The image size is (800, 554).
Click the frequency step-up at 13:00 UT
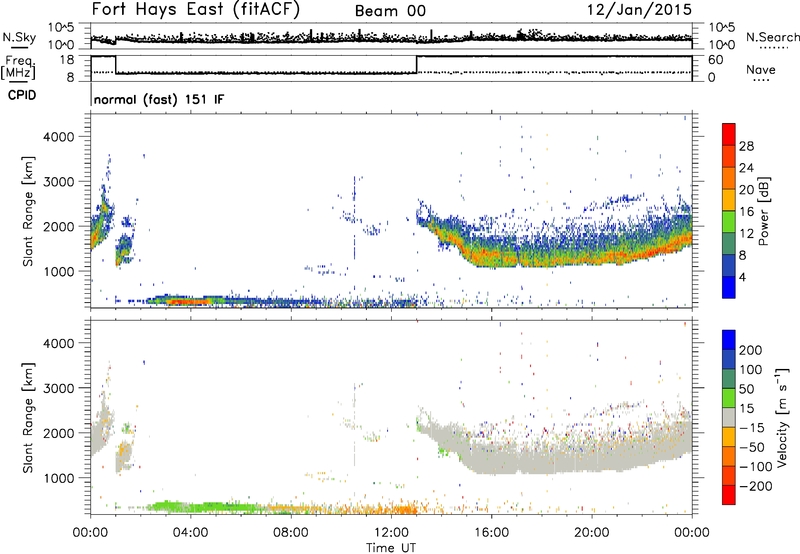tap(417, 64)
